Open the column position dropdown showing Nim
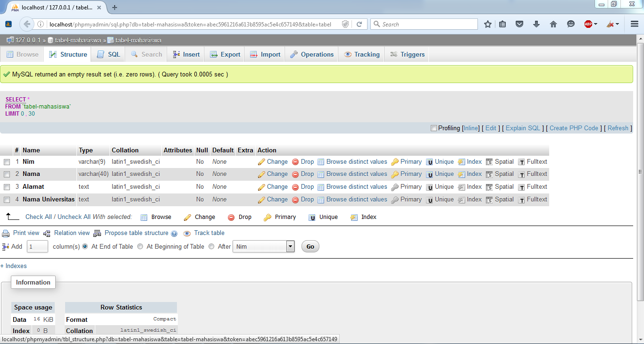The width and height of the screenshot is (644, 344). pyautogui.click(x=263, y=246)
